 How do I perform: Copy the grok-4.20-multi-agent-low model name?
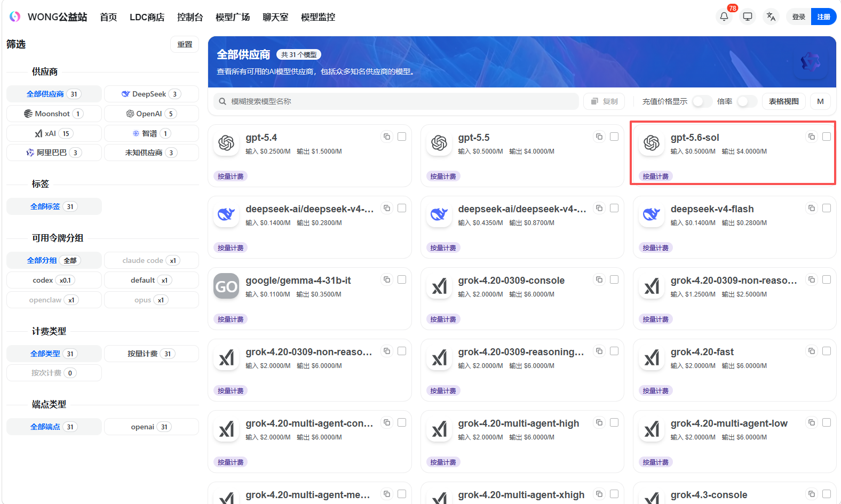coord(812,422)
